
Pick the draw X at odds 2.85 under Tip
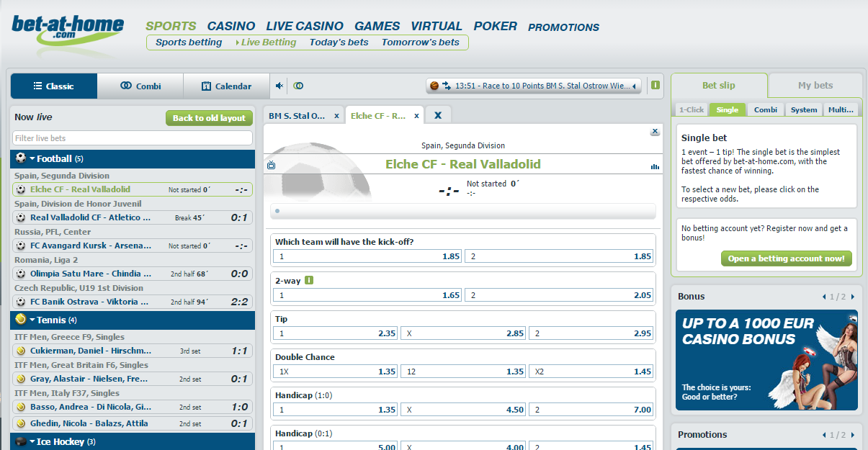click(463, 333)
